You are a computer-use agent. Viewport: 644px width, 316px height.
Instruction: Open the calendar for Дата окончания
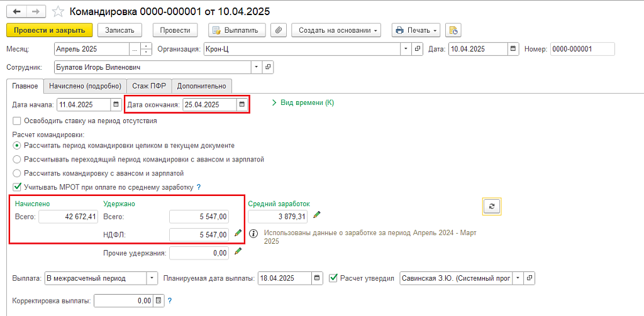tap(242, 105)
